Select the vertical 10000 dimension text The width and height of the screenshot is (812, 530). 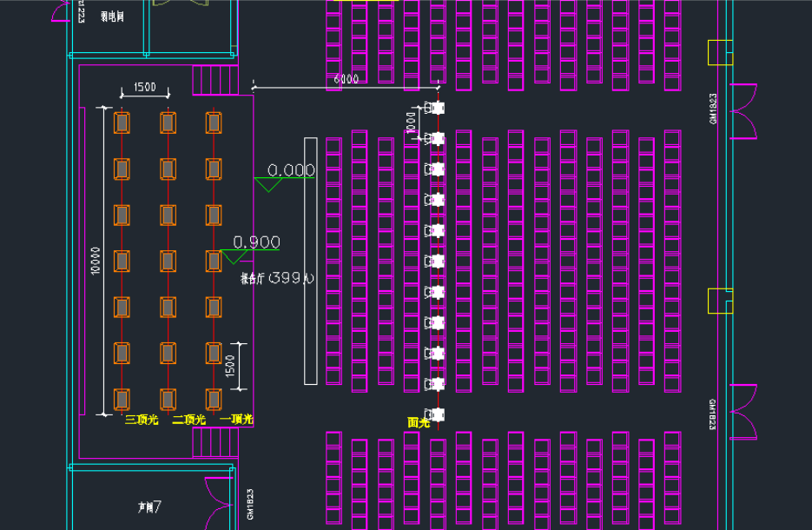[96, 261]
